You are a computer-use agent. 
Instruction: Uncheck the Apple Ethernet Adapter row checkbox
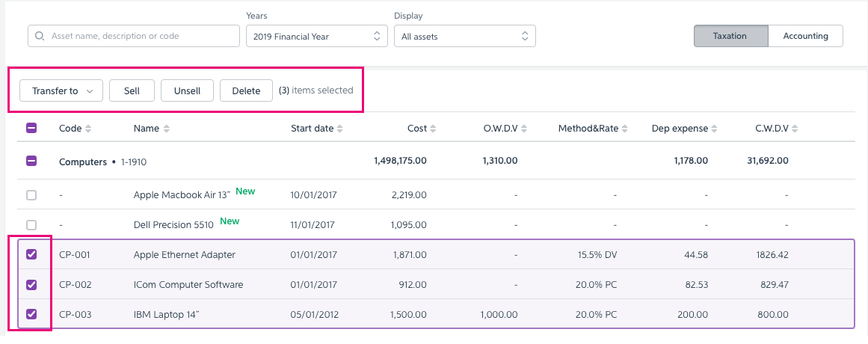(x=31, y=254)
